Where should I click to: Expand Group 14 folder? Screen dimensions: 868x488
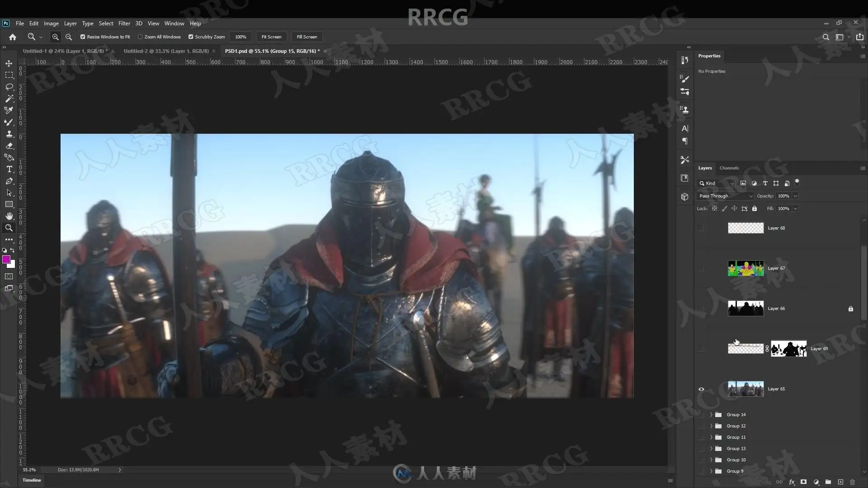click(x=711, y=415)
